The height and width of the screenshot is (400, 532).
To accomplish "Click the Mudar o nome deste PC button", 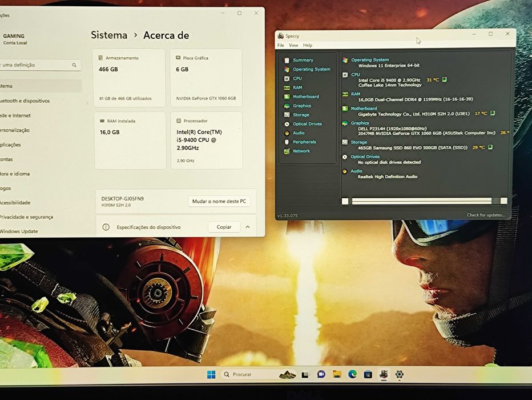I will point(219,201).
